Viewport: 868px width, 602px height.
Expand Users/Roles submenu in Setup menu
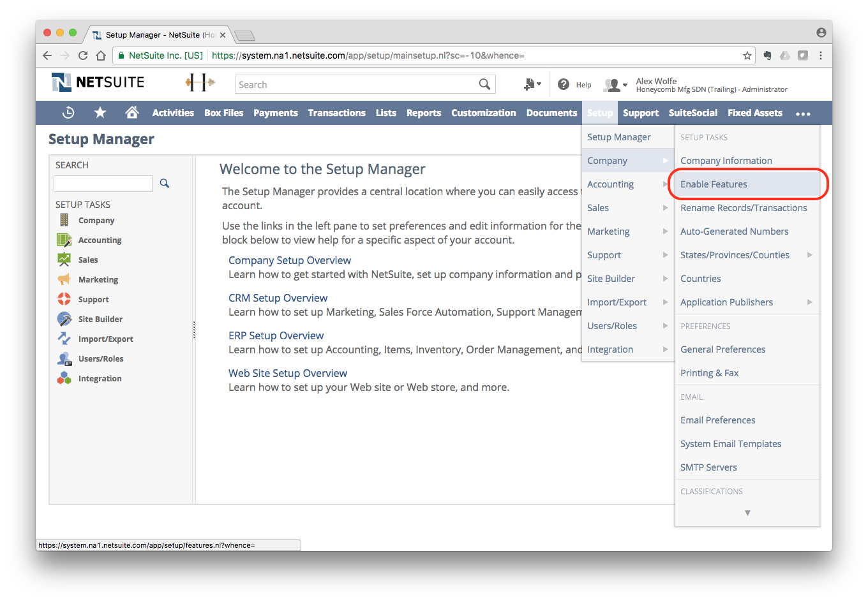(665, 326)
